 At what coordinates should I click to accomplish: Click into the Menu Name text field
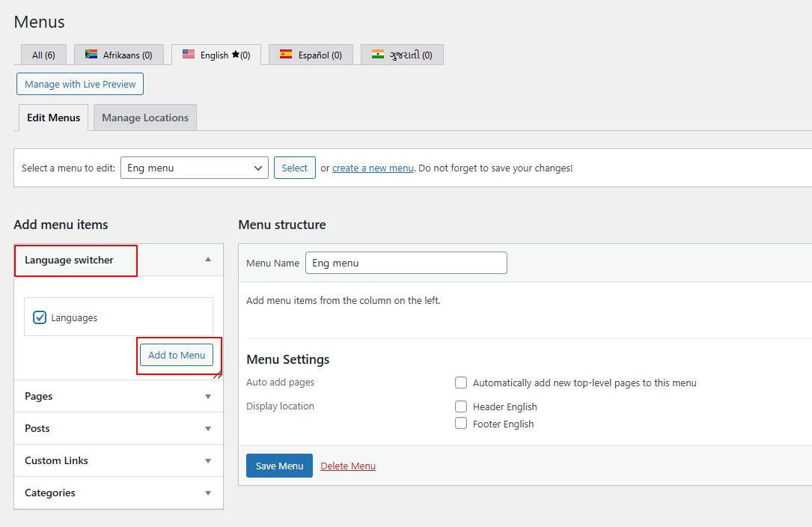point(406,263)
